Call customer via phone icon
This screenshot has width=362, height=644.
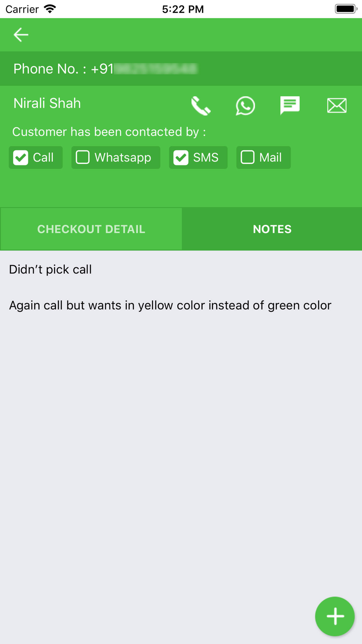[201, 106]
